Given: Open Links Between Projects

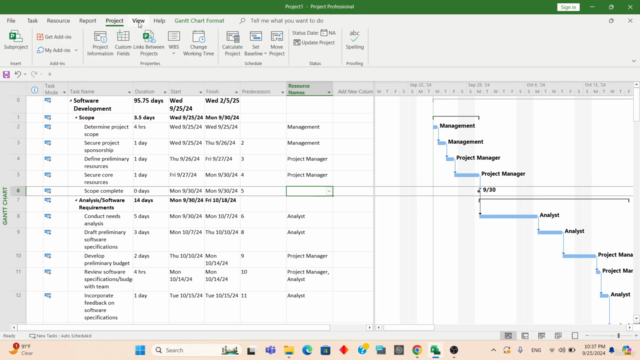Looking at the screenshot, I should tap(149, 43).
